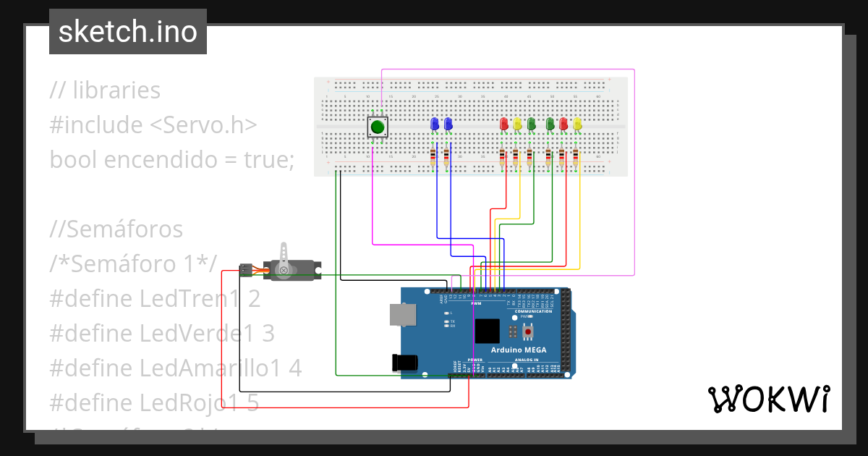Click the first blue LED on the breadboard
868x456 pixels.
pyautogui.click(x=434, y=123)
